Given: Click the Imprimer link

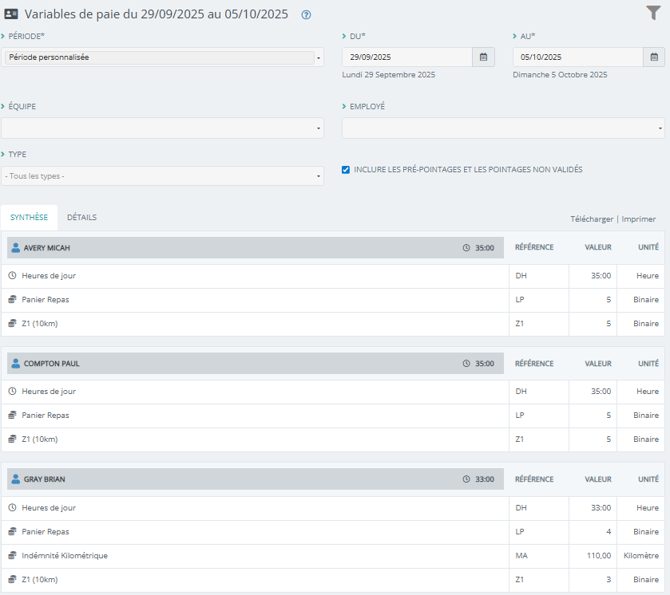Looking at the screenshot, I should (639, 219).
